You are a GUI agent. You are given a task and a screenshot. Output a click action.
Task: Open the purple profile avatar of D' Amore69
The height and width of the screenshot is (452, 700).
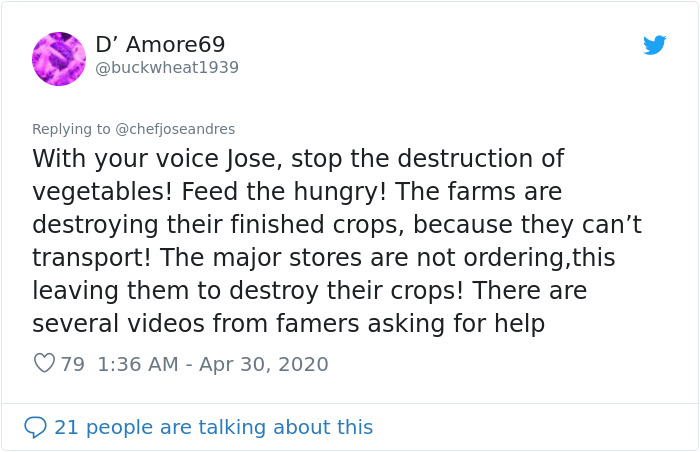click(x=59, y=58)
